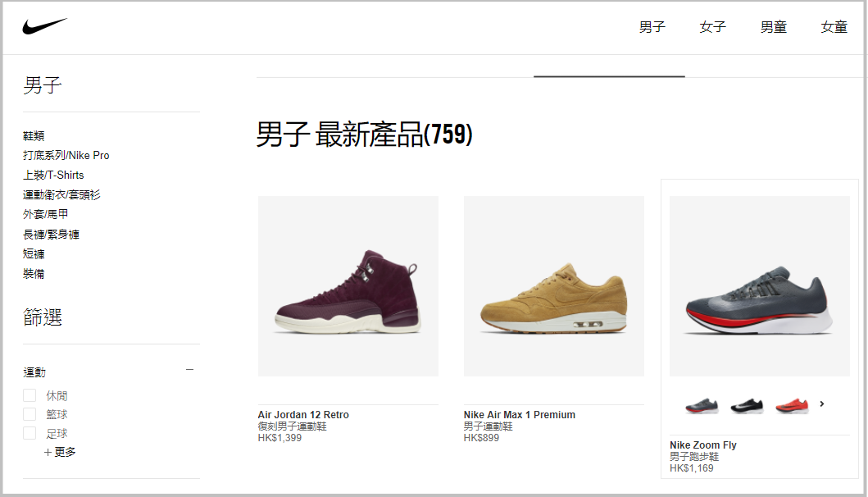The height and width of the screenshot is (497, 868).
Task: Select the grey Zoom Fly colorway thumbnail
Action: coord(702,405)
